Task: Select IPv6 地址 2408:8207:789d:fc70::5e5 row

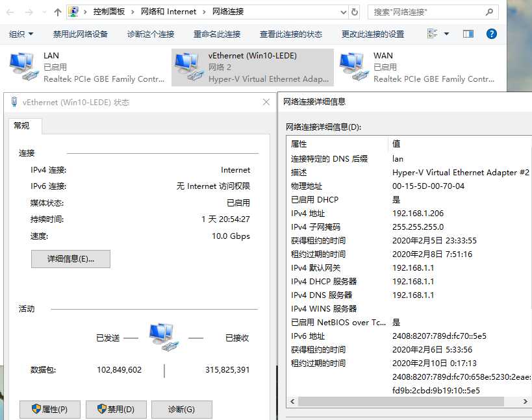Action: pos(409,336)
